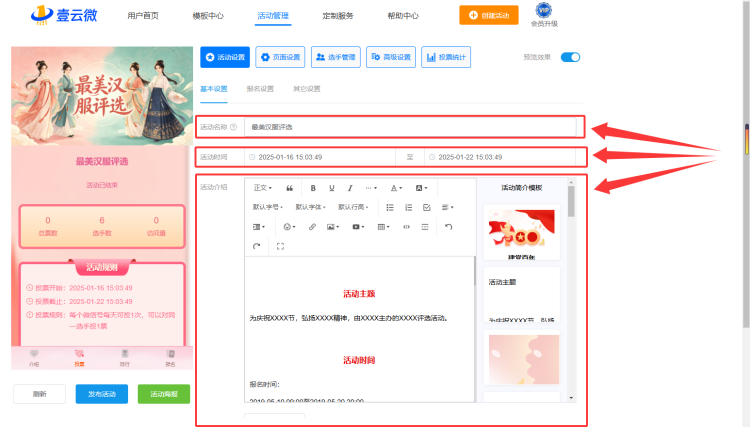Select the 活动主题 text template thumbnail
The image size is (750, 427).
(522, 295)
